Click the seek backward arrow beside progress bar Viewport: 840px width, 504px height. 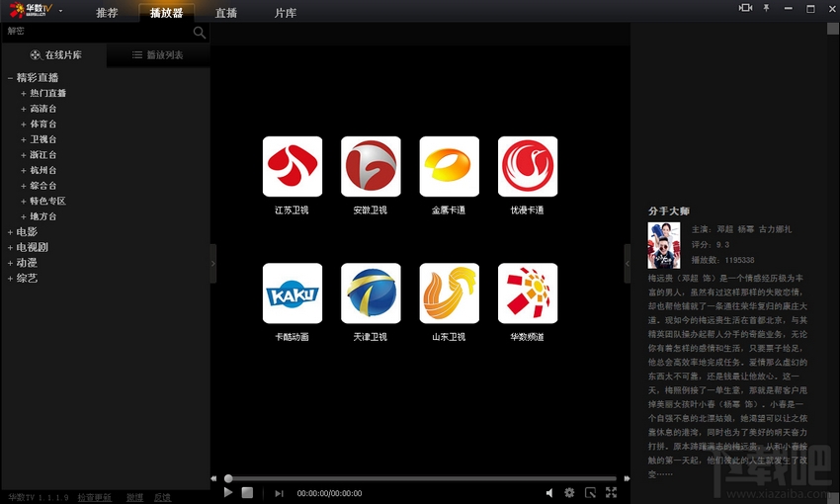tap(214, 479)
